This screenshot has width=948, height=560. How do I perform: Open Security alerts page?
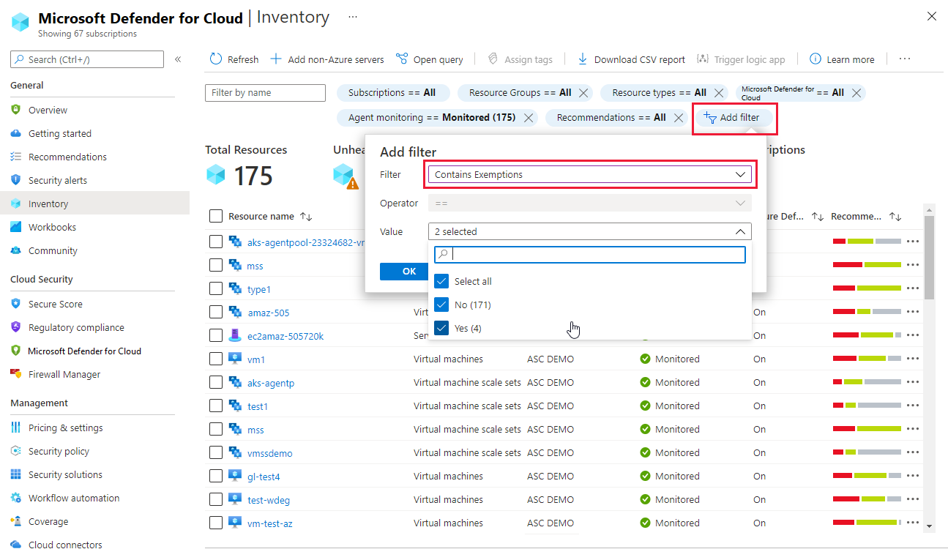(58, 180)
